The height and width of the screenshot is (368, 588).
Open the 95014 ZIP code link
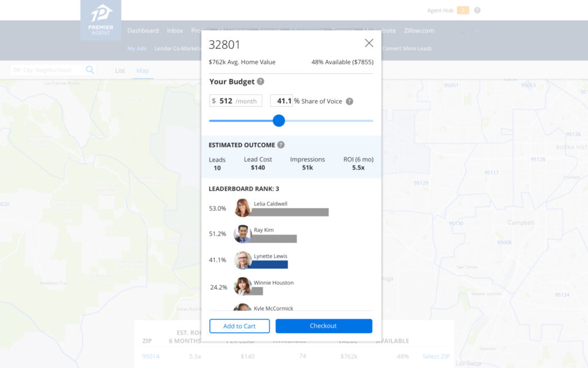(x=150, y=356)
